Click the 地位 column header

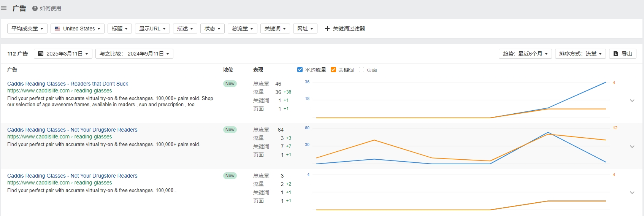(x=228, y=70)
